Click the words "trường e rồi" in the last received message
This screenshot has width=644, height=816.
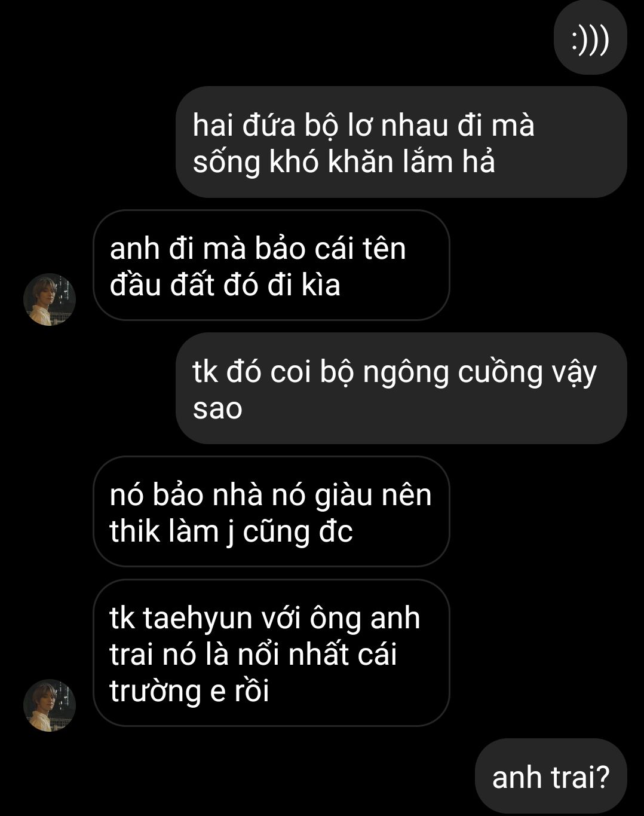189,691
